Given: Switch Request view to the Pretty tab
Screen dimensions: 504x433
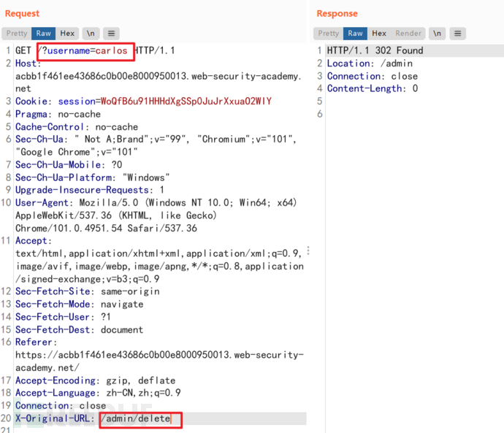Looking at the screenshot, I should (17, 34).
